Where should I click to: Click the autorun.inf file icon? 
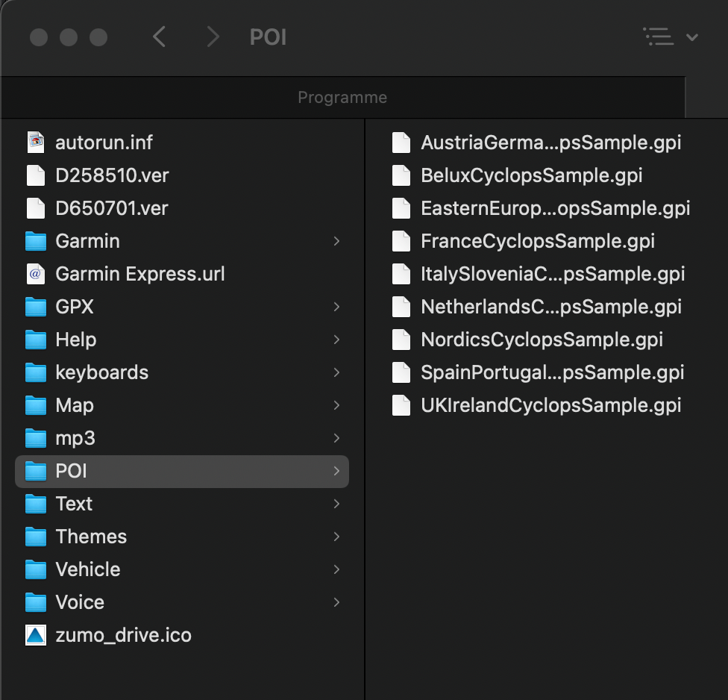tap(36, 143)
